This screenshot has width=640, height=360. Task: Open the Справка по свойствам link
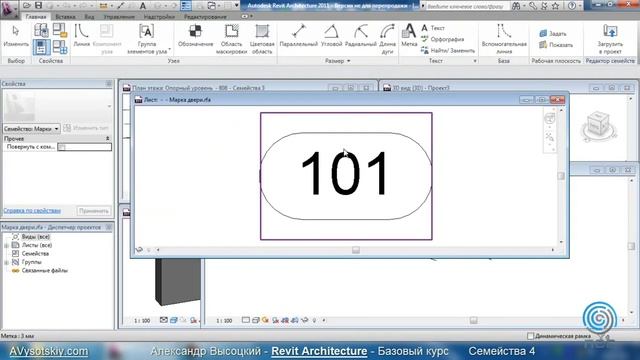pos(32,211)
